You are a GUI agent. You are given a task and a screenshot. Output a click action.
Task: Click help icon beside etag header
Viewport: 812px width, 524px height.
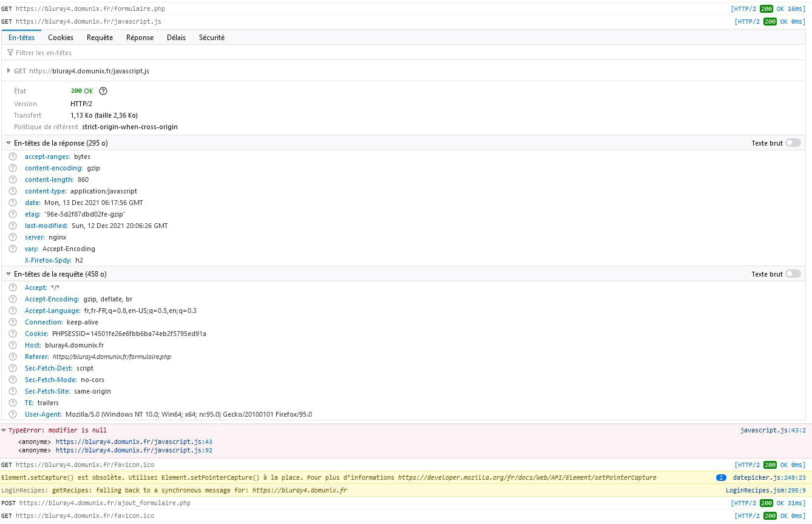[x=13, y=214]
